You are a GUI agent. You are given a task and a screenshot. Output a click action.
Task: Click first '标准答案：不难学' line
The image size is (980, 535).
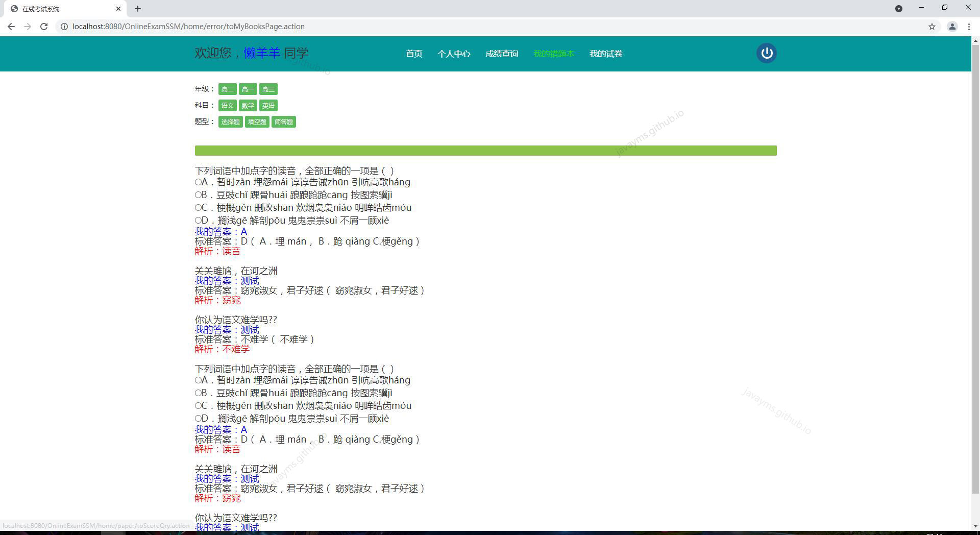click(255, 339)
